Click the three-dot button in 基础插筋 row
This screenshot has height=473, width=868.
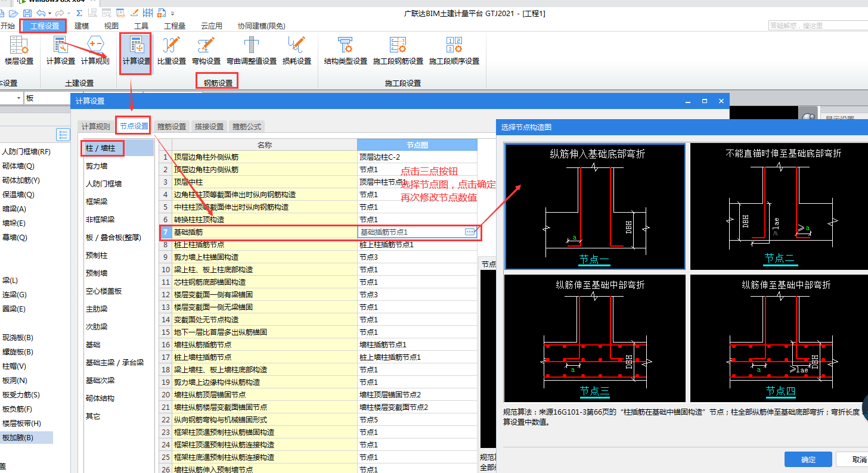(x=470, y=232)
